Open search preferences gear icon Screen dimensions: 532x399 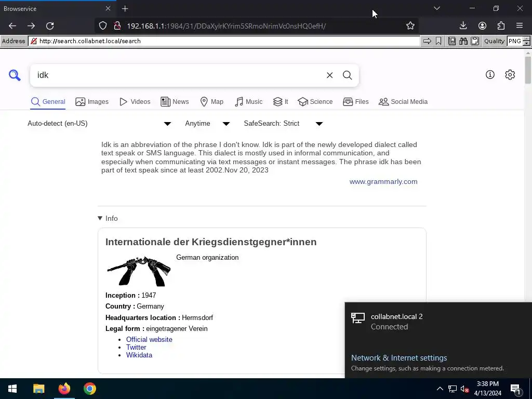510,75
